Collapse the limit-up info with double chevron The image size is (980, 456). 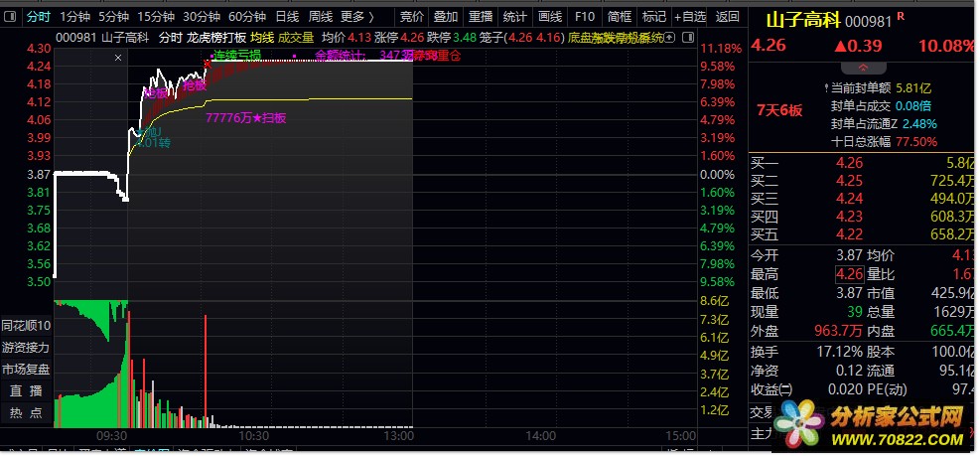coord(863,67)
